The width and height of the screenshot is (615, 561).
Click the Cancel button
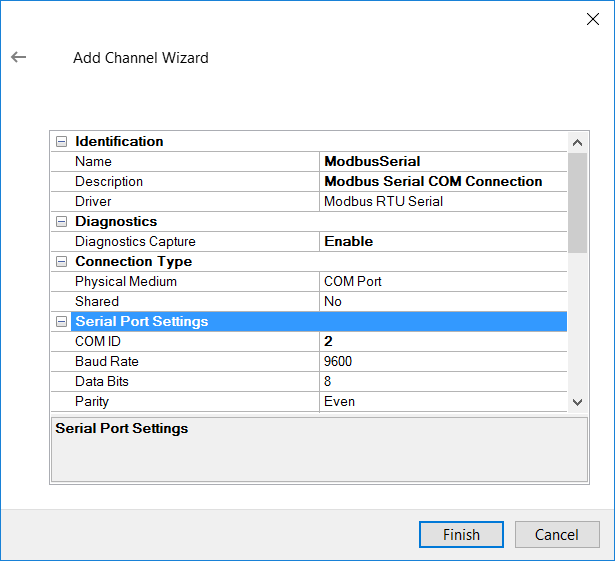[x=557, y=534]
